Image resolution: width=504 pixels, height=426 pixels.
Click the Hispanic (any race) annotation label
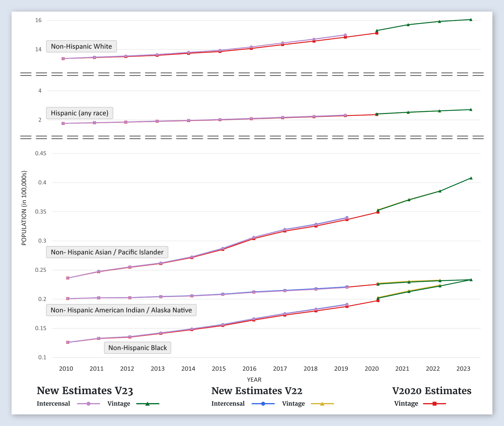point(80,113)
